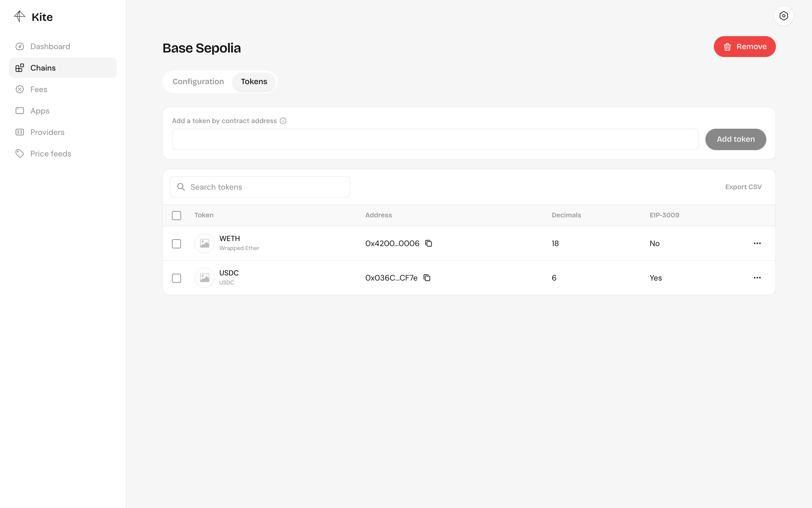
Task: Open the USDC row more options menu
Action: [757, 278]
